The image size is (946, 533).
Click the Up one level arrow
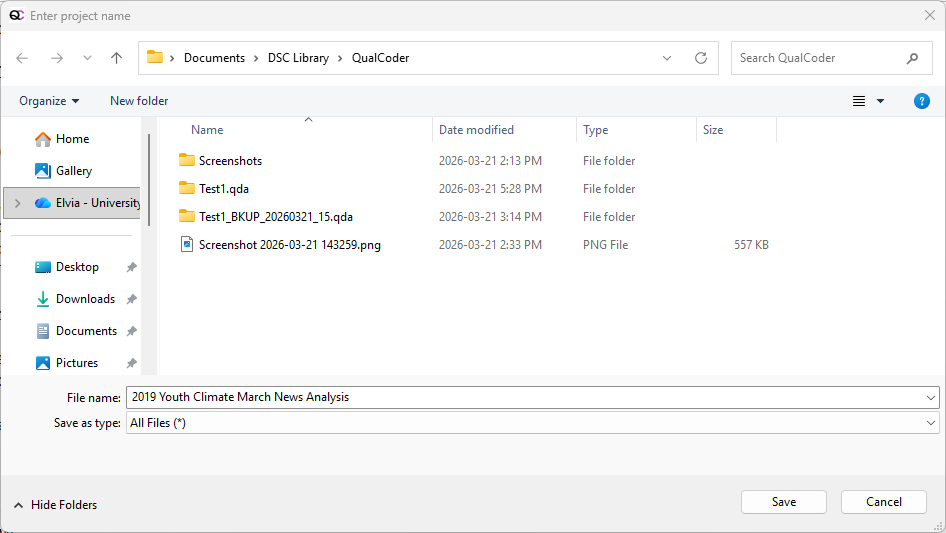pyautogui.click(x=116, y=58)
